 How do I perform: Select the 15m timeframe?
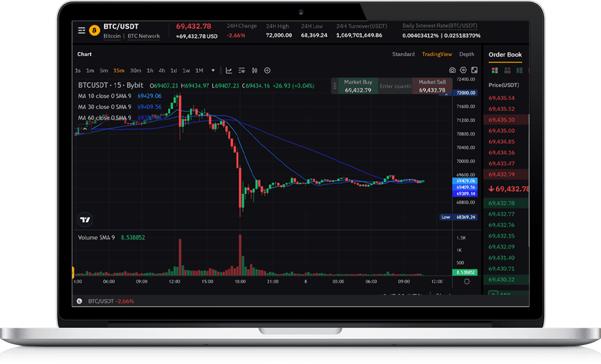119,70
